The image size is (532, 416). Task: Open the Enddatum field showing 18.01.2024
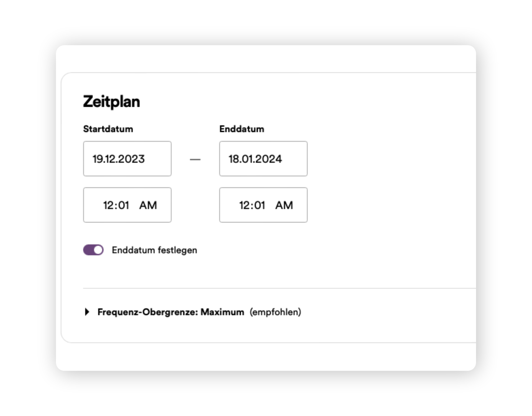(263, 159)
